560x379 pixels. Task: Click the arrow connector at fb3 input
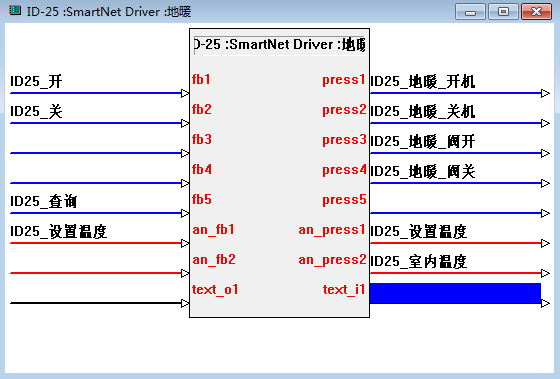(185, 153)
